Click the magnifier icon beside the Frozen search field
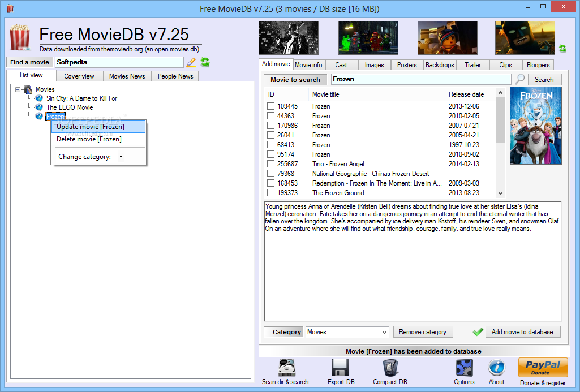The height and width of the screenshot is (392, 580). 519,79
